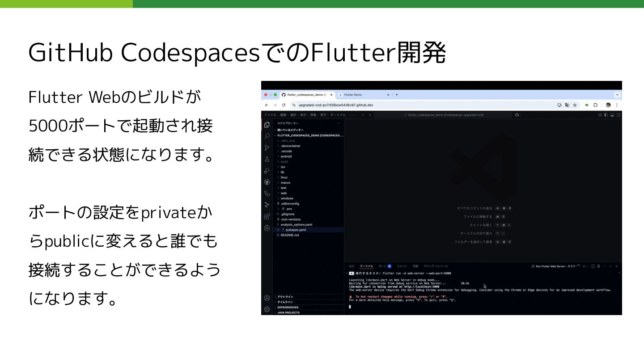This screenshot has width=644, height=362.
Task: Click the browser reload button
Action: pos(284,105)
